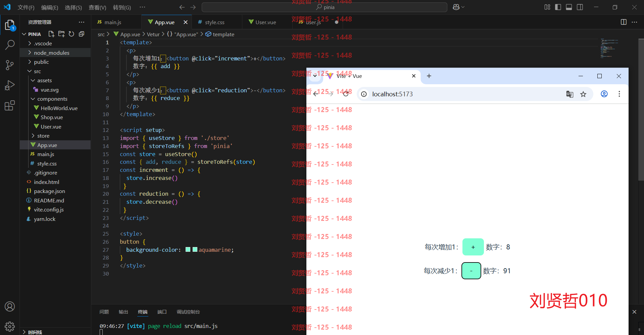Open Google Translate icon in Chrome address bar
This screenshot has height=335, width=644.
click(569, 94)
